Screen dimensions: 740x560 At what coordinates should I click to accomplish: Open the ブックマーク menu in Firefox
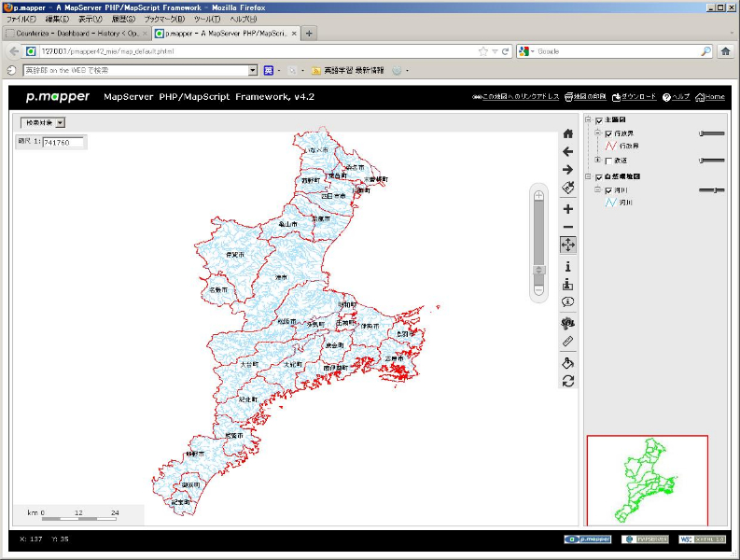tap(164, 19)
